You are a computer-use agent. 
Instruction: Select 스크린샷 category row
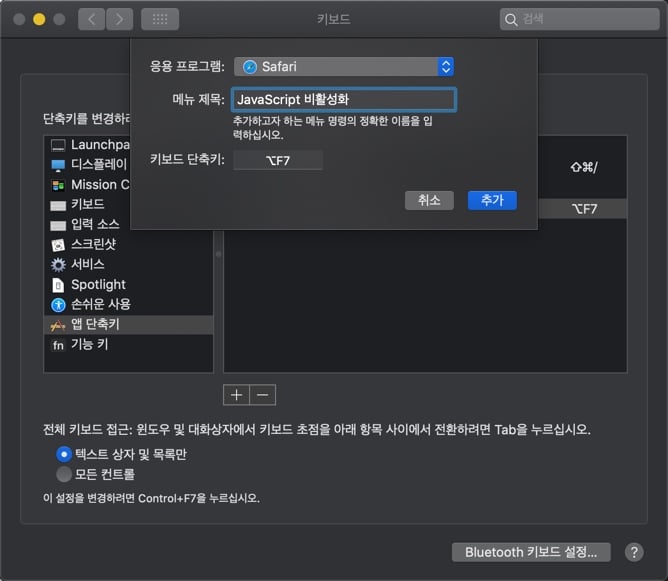(128, 245)
